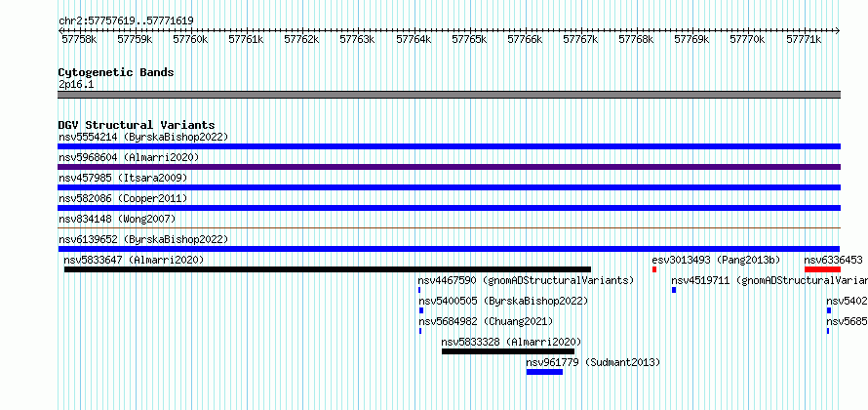868x410 pixels.
Task: Select the blue bar under nsv6139652
Action: (x=449, y=249)
